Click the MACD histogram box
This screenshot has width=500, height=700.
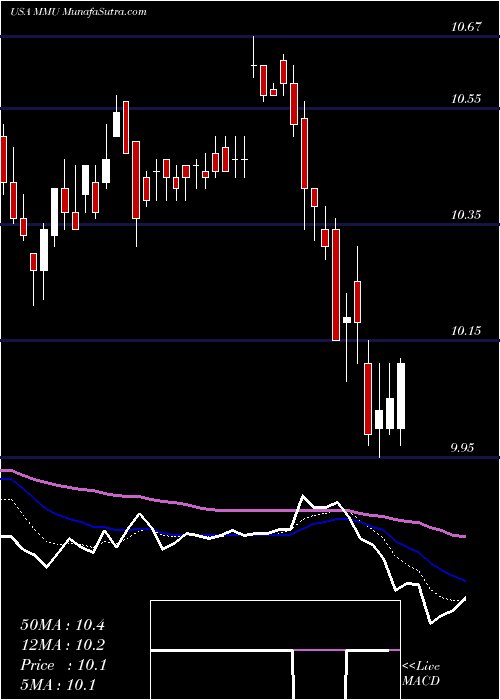click(x=275, y=650)
